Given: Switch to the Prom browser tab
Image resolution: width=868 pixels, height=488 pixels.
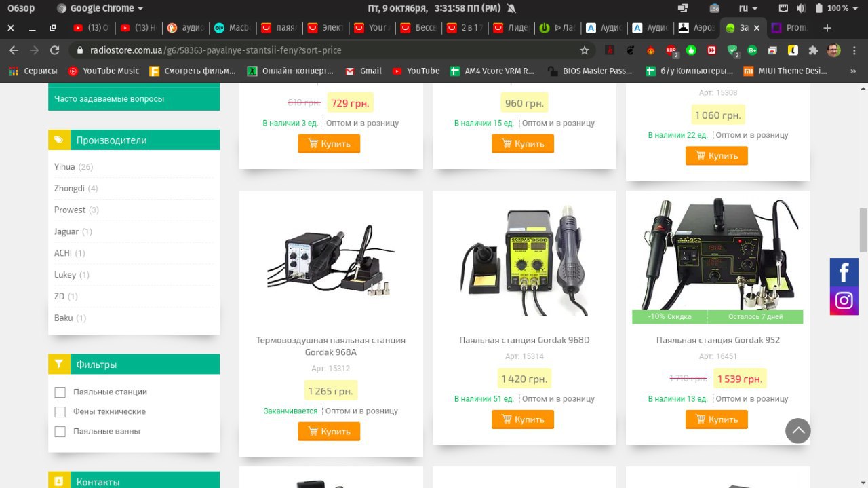Looking at the screenshot, I should coord(789,28).
